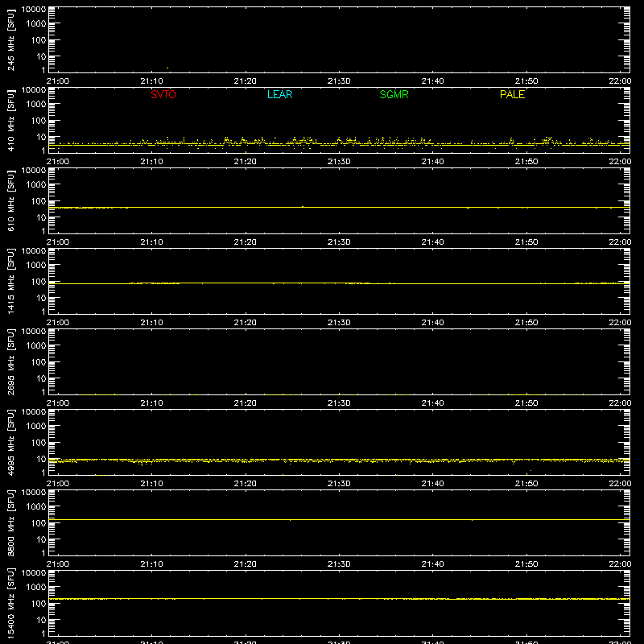Image resolution: width=644 pixels, height=644 pixels.
Task: Click the 10 label on 1415 MHz axis
Action: pos(41,298)
